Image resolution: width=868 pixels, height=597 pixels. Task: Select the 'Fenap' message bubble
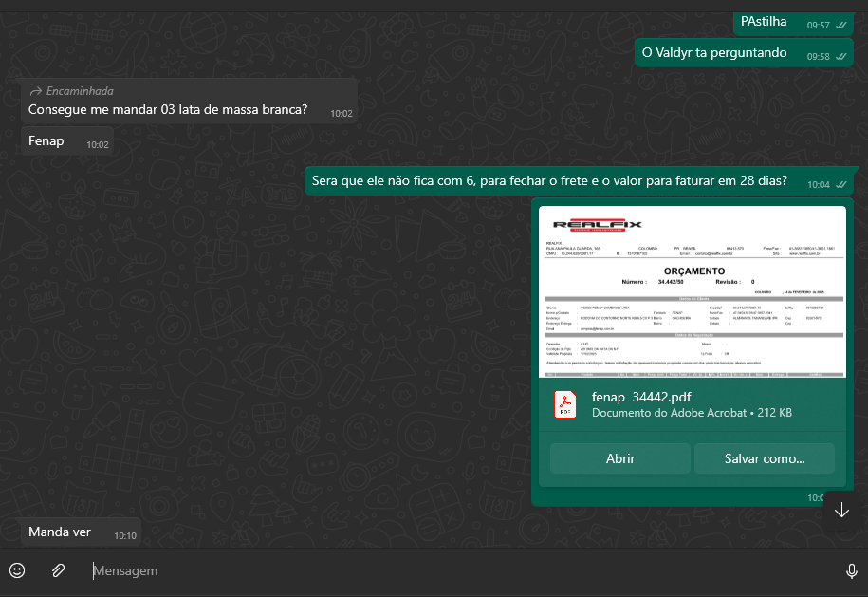(x=46, y=141)
